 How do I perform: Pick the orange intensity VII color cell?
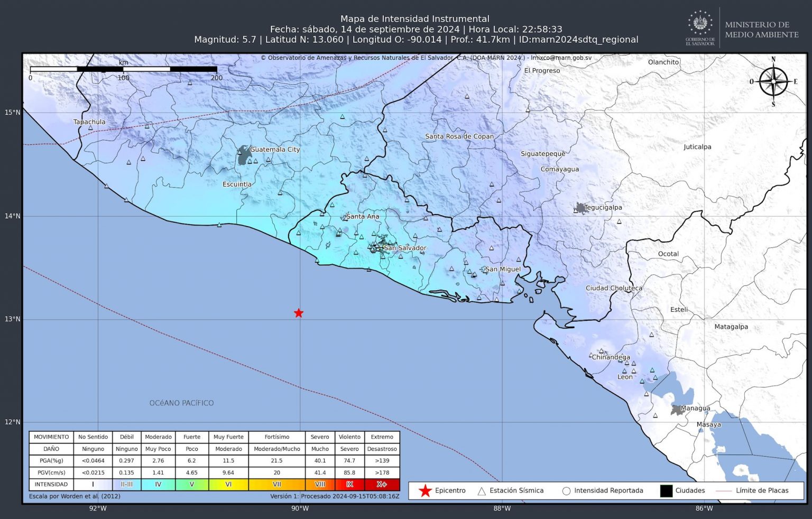click(x=276, y=484)
